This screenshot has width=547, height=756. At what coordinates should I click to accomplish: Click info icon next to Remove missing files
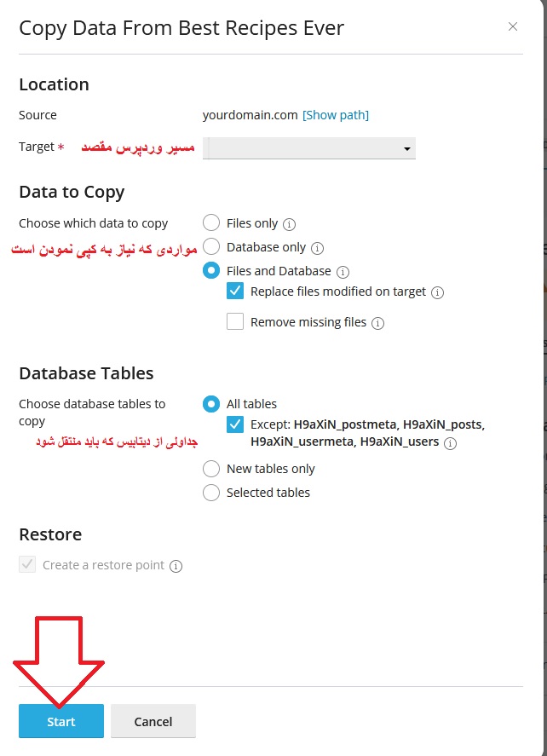pyautogui.click(x=377, y=323)
